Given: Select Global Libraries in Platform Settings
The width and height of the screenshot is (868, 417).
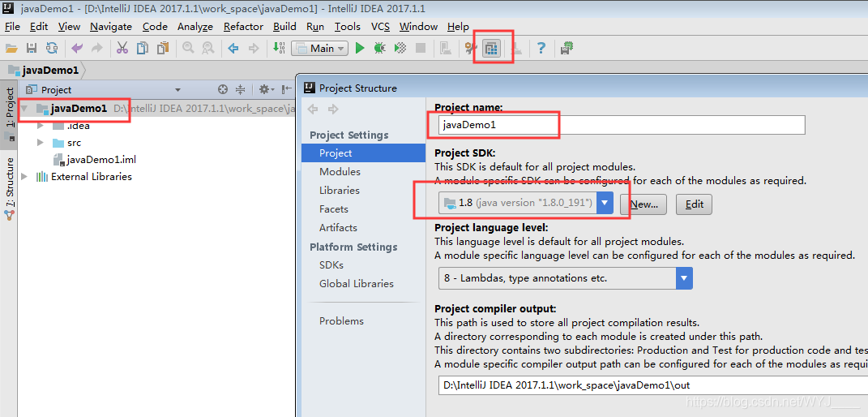Looking at the screenshot, I should 356,283.
